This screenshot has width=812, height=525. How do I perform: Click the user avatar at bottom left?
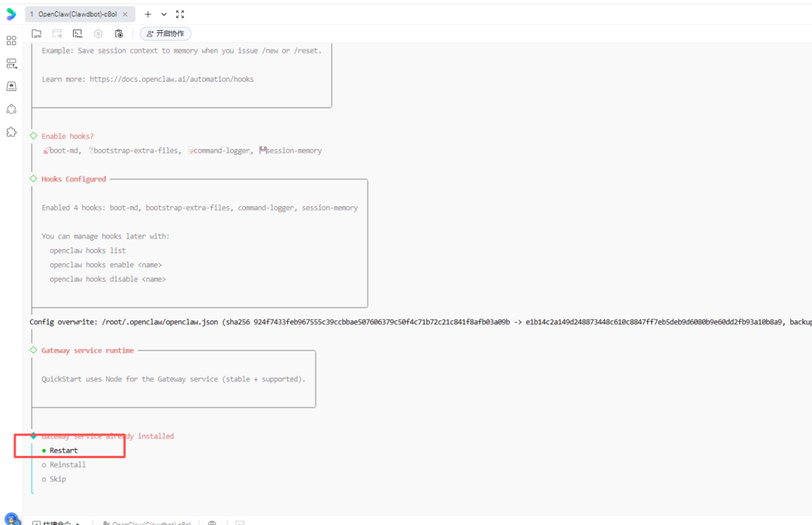coord(11,518)
